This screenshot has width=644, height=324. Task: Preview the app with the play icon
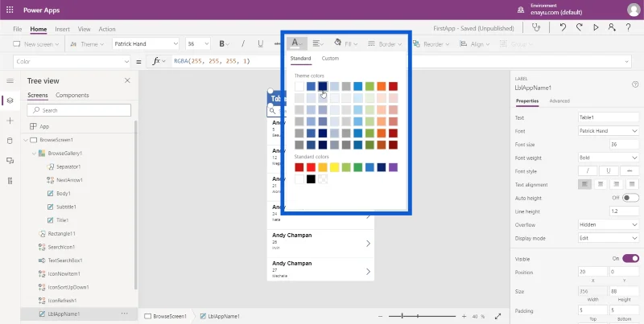click(x=596, y=28)
